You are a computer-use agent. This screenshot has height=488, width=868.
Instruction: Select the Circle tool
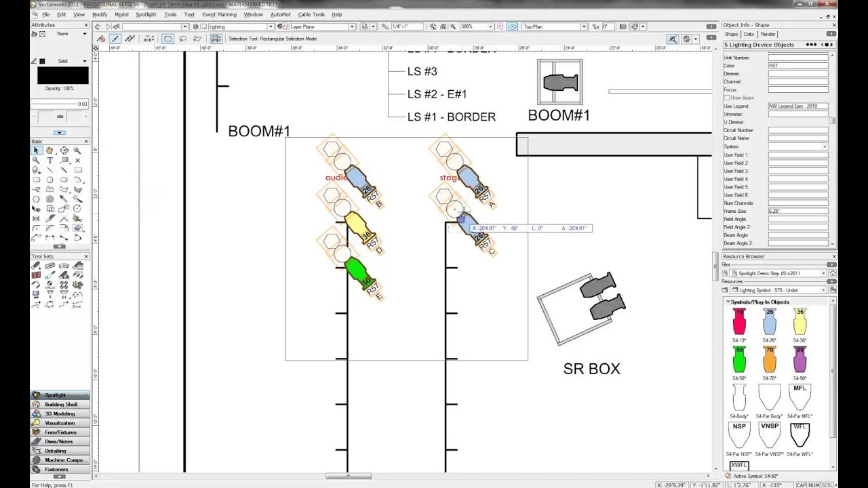(50, 180)
